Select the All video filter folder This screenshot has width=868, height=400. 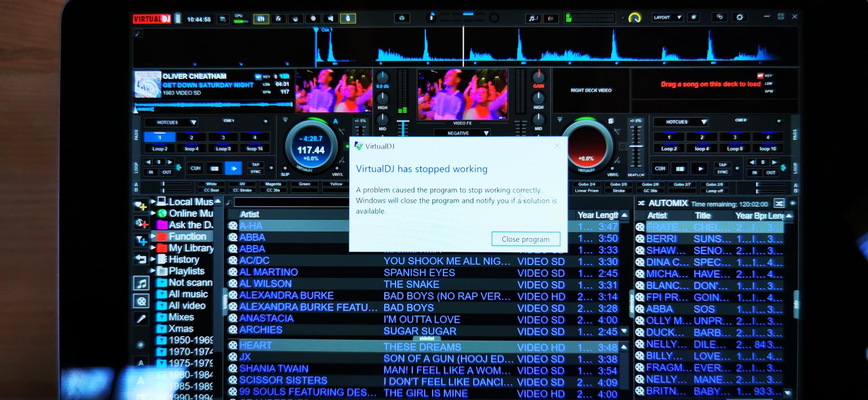coord(187,306)
